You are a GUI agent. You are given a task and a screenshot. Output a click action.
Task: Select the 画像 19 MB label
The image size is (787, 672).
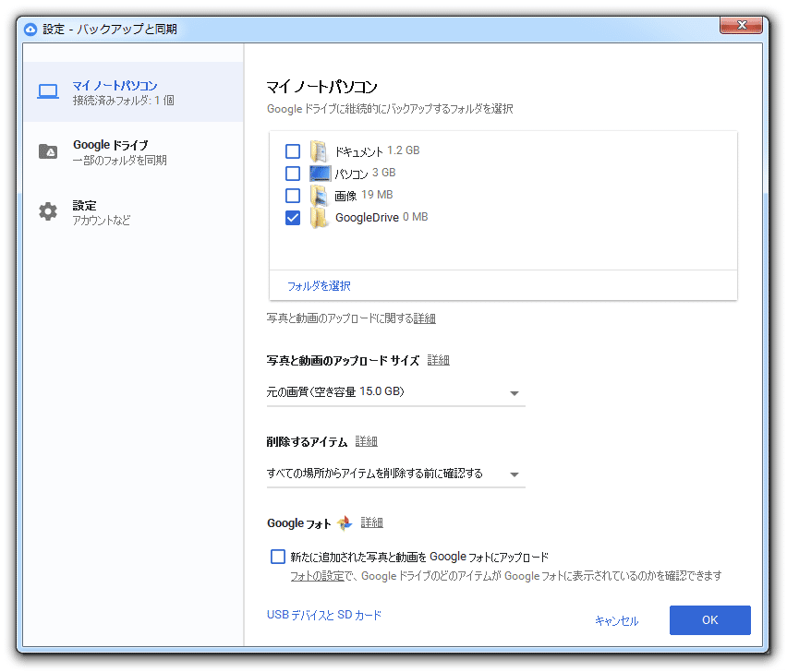(363, 195)
